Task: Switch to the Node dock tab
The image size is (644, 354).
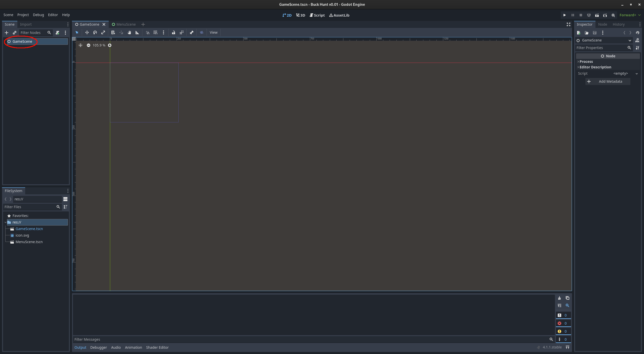Action: point(602,24)
